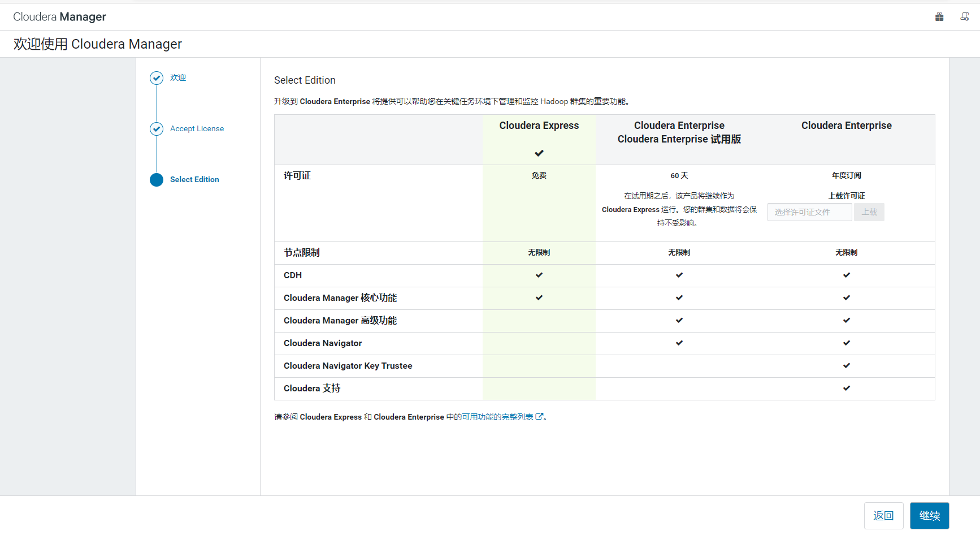Click CDH checkmark in Express column
The height and width of the screenshot is (535, 980).
[x=539, y=275]
